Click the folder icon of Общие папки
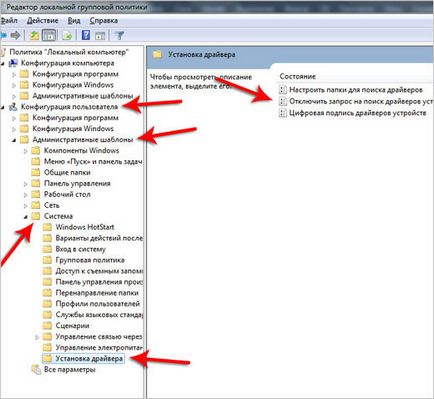Image resolution: width=434 pixels, height=399 pixels. point(36,172)
